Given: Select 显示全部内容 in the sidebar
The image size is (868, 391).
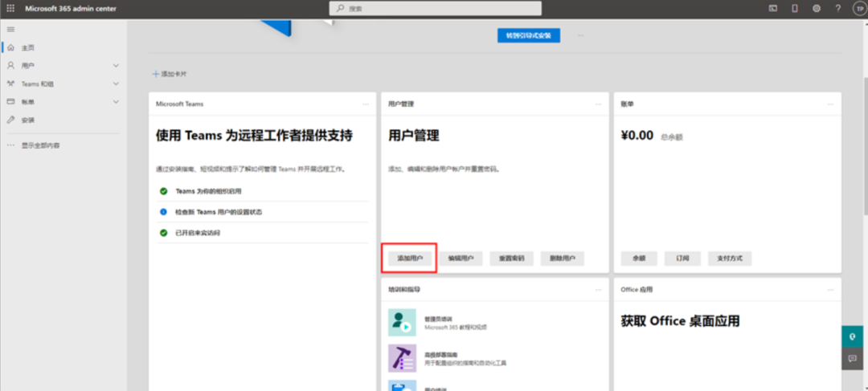Looking at the screenshot, I should tap(40, 145).
